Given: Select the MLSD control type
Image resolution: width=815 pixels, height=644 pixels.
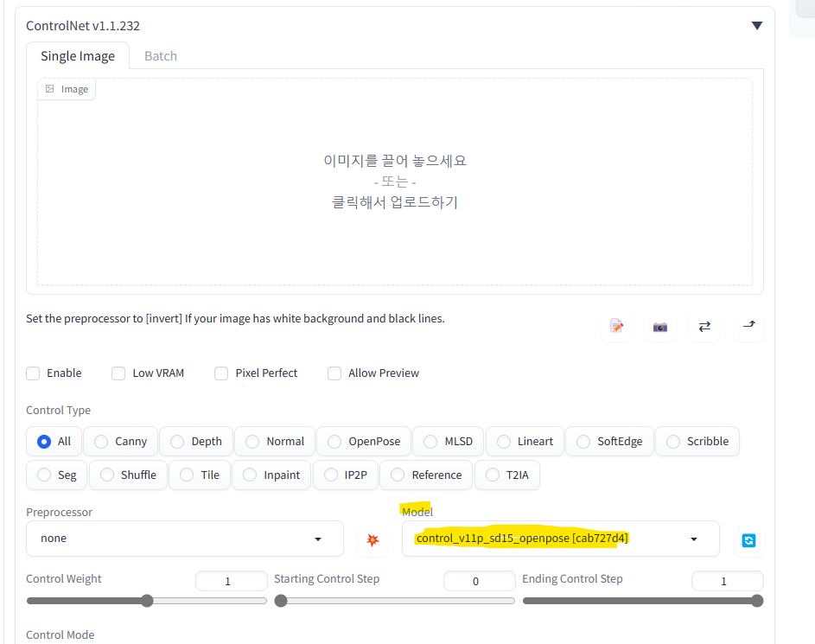Looking at the screenshot, I should [448, 441].
